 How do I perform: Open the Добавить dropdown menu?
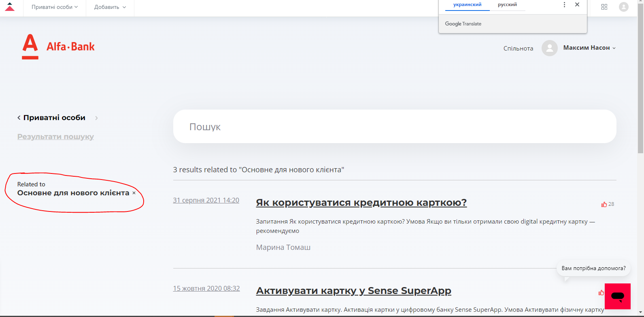(110, 7)
